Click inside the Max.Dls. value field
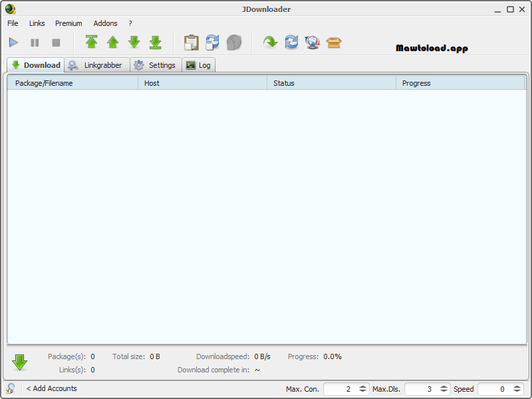 pos(422,389)
